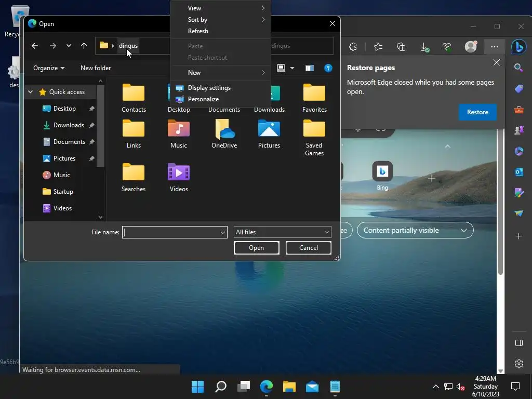Screen dimensions: 532x399
Task: Select Desktop in Quick access sidebar
Action: click(x=64, y=109)
